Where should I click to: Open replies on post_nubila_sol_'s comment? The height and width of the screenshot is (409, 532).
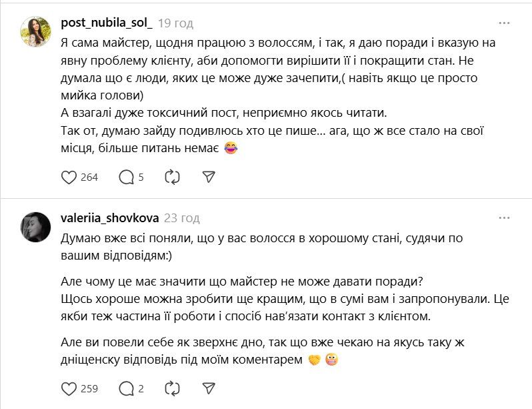pyautogui.click(x=126, y=177)
